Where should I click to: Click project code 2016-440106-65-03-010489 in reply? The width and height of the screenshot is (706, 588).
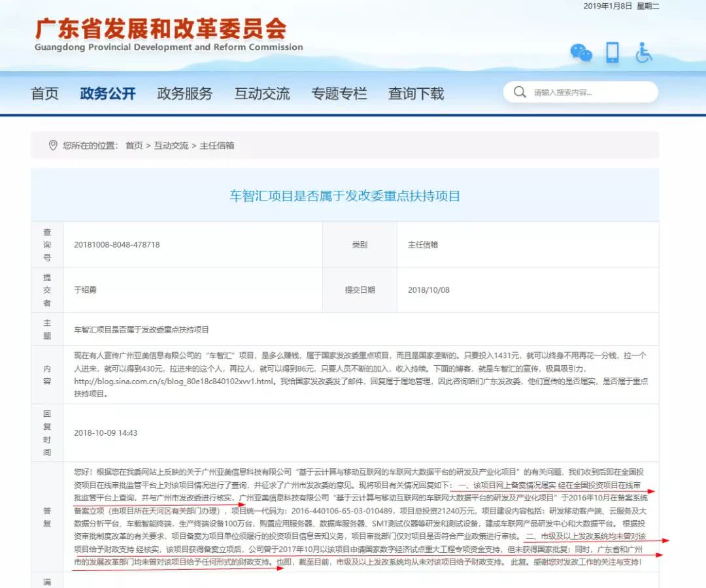[x=342, y=511]
